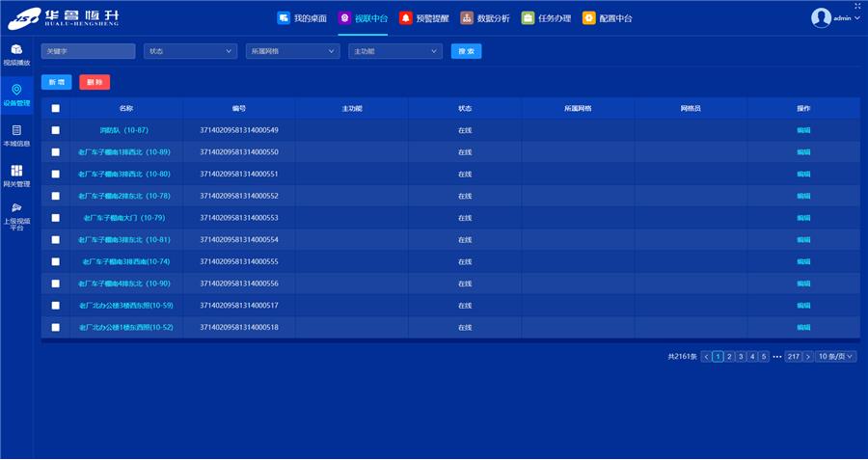Click the red 删除 button
This screenshot has height=460, width=868.
(x=95, y=83)
